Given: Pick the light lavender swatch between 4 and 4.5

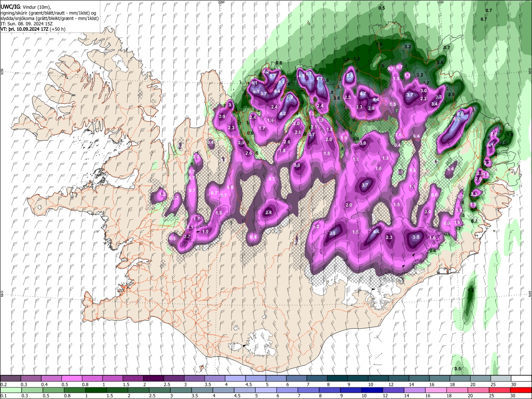Looking at the screenshot, I should (x=235, y=379).
